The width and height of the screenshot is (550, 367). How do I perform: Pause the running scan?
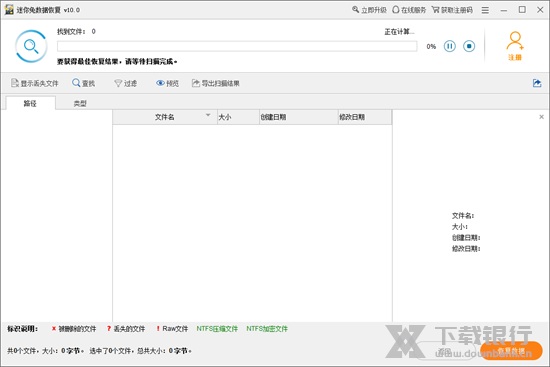[x=449, y=46]
